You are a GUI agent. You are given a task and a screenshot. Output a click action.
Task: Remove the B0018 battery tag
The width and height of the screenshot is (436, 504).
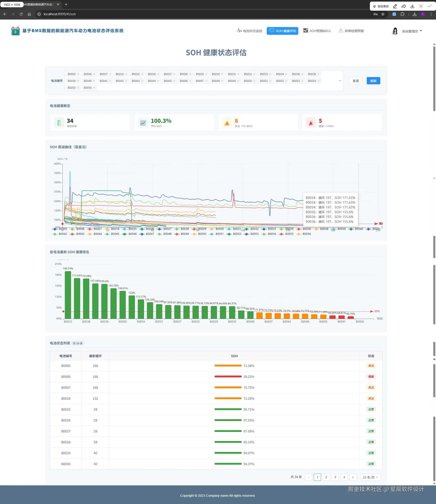point(126,74)
